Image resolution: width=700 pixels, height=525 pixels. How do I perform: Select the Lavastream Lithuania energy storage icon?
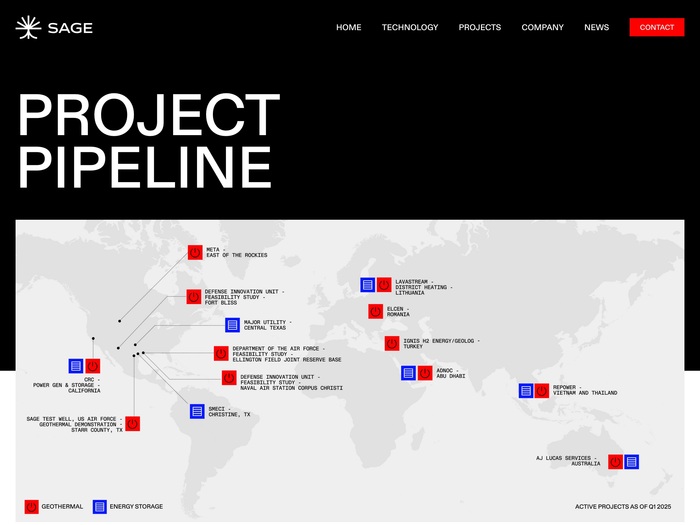click(367, 285)
